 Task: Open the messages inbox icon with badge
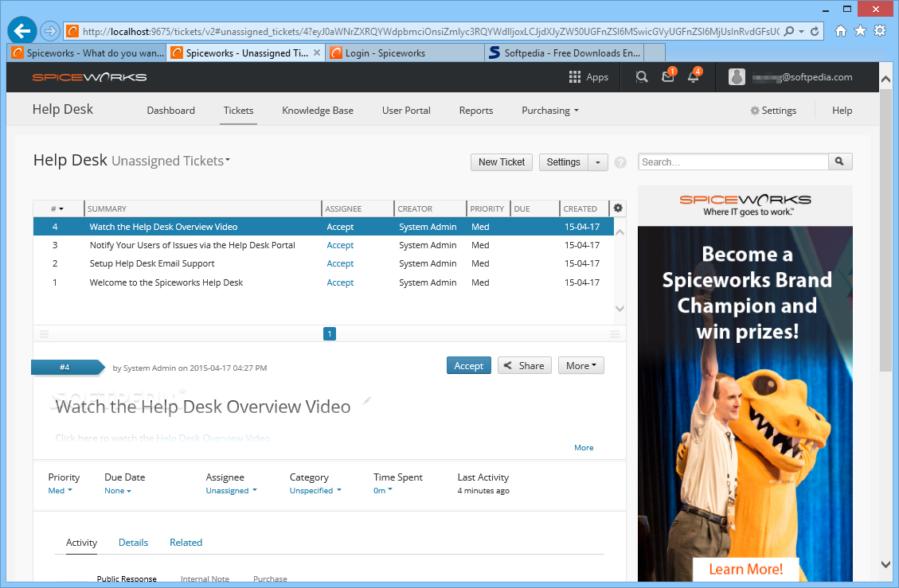click(x=669, y=76)
